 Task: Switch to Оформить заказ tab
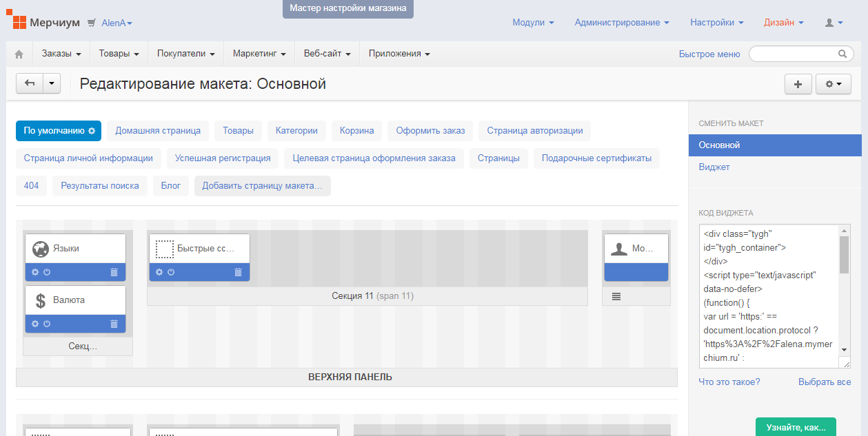click(430, 130)
